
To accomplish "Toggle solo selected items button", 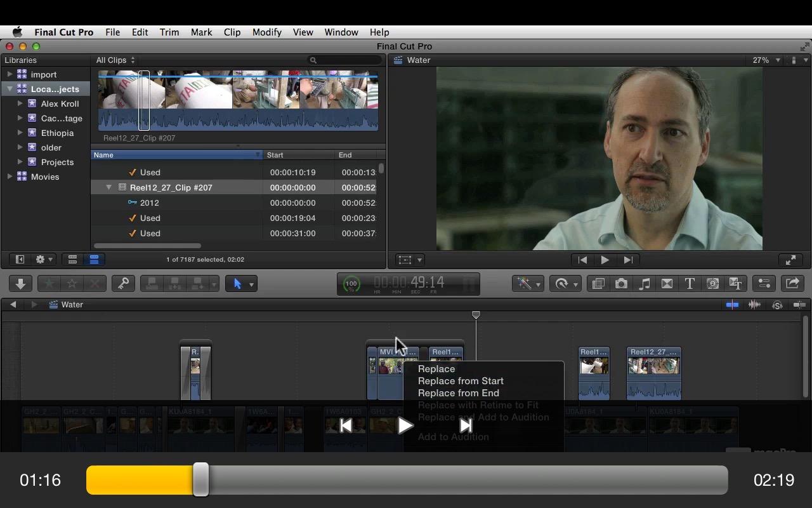I will [776, 305].
